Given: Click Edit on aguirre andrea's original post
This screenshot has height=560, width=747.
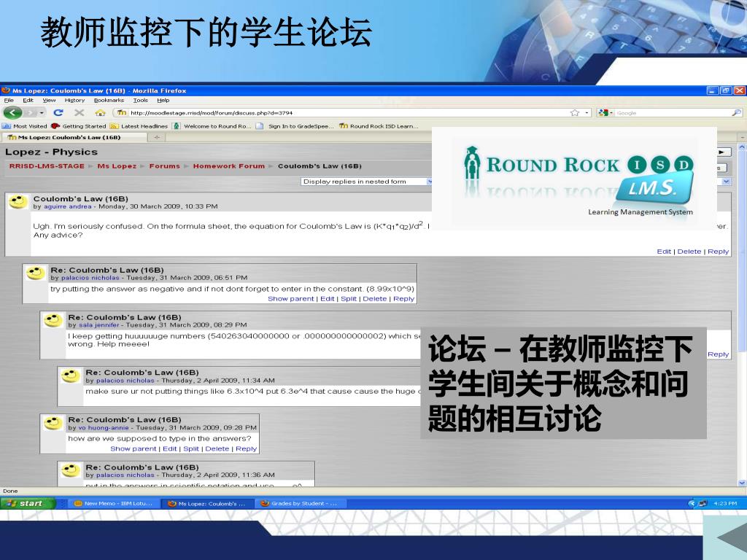Looking at the screenshot, I should coord(664,252).
